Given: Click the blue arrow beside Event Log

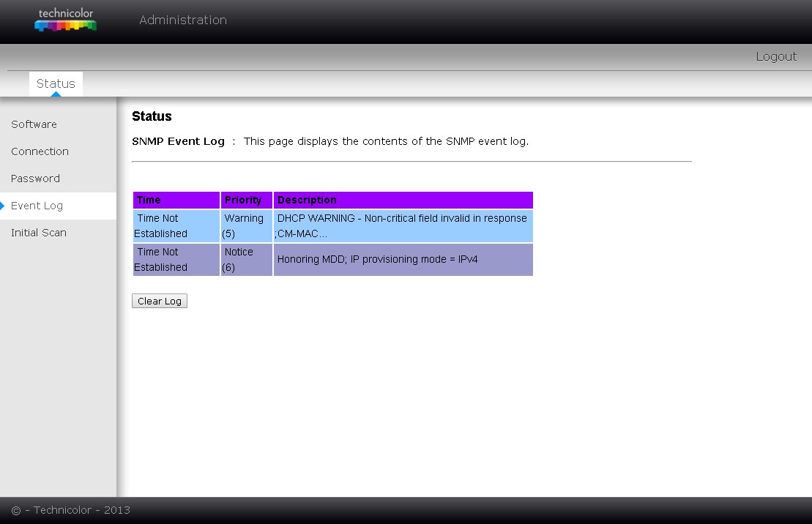Looking at the screenshot, I should [3, 206].
